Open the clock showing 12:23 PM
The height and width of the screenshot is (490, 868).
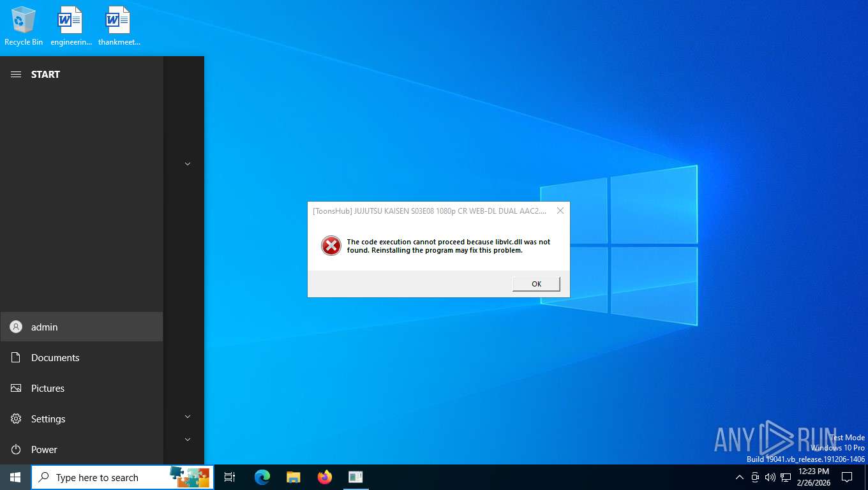click(x=814, y=477)
